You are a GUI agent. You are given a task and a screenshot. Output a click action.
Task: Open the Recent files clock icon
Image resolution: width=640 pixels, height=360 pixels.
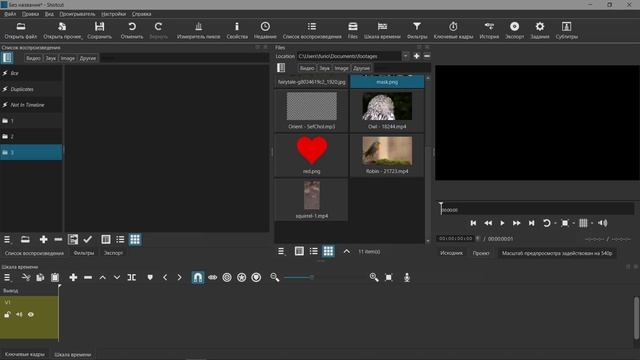point(265,27)
